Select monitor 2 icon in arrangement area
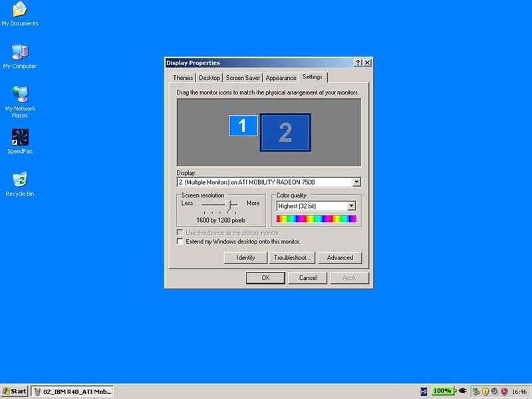532x399 pixels. [285, 132]
